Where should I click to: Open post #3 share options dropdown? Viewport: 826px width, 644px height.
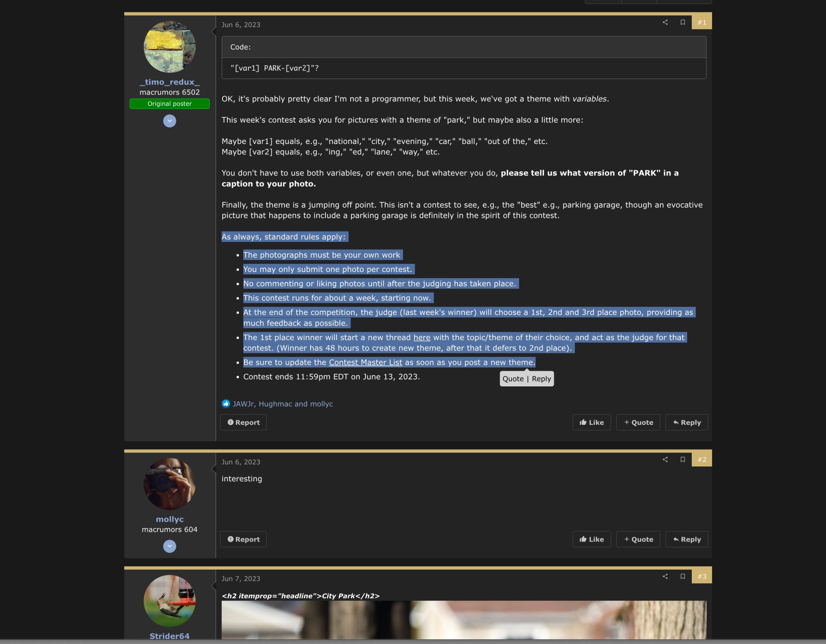664,576
